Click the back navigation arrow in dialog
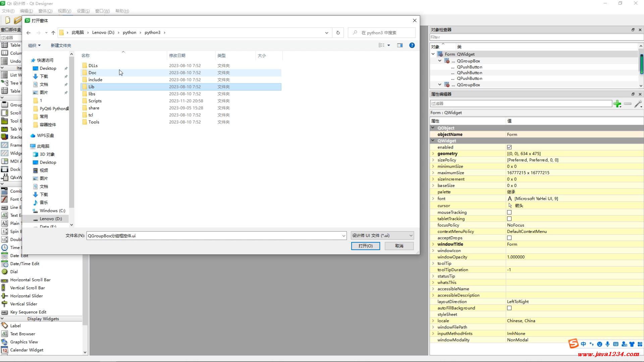The width and height of the screenshot is (644, 362). click(x=29, y=33)
